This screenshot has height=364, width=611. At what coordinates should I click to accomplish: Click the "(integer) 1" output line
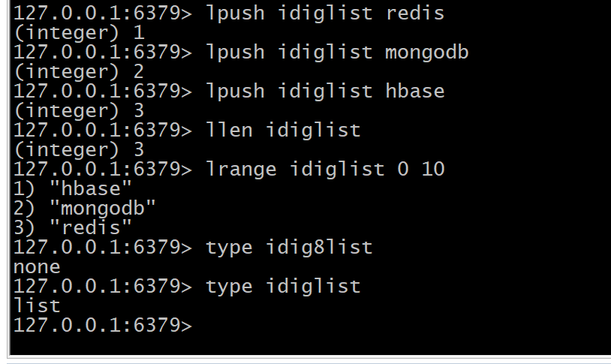click(x=79, y=32)
